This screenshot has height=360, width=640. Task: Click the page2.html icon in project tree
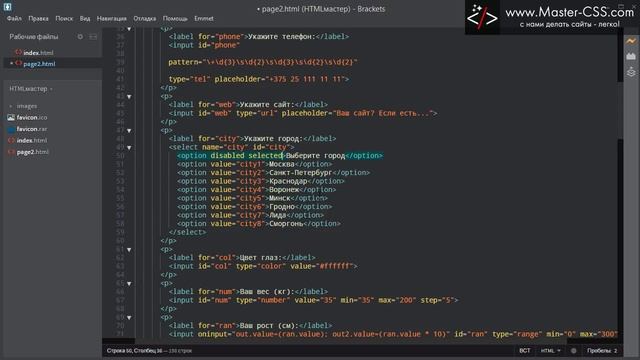pos(11,152)
